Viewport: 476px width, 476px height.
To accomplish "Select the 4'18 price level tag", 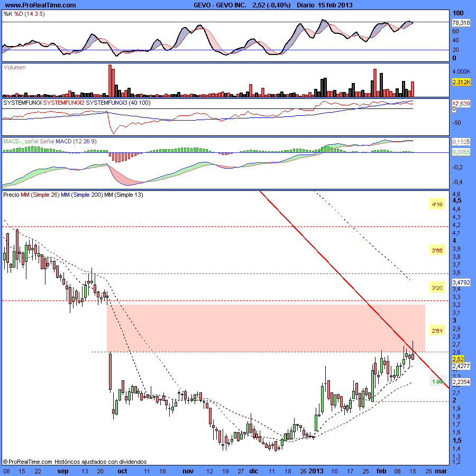I will tap(437, 205).
